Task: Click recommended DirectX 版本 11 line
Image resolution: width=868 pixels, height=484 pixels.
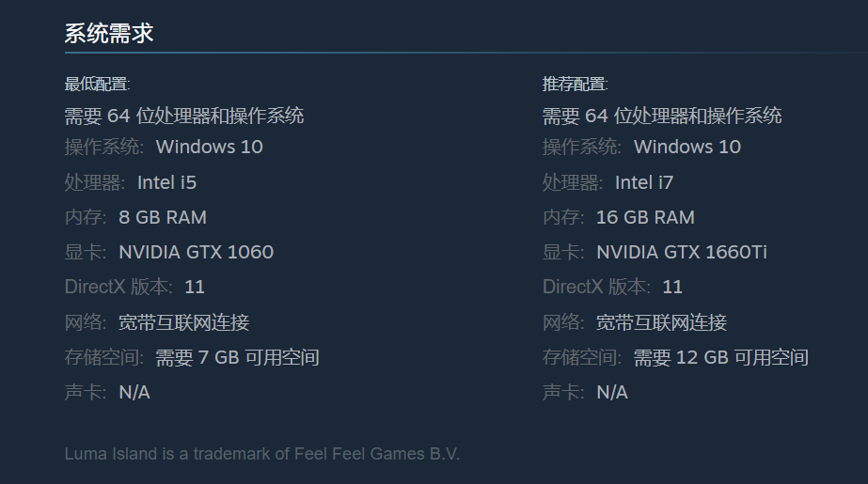Action: coord(612,287)
